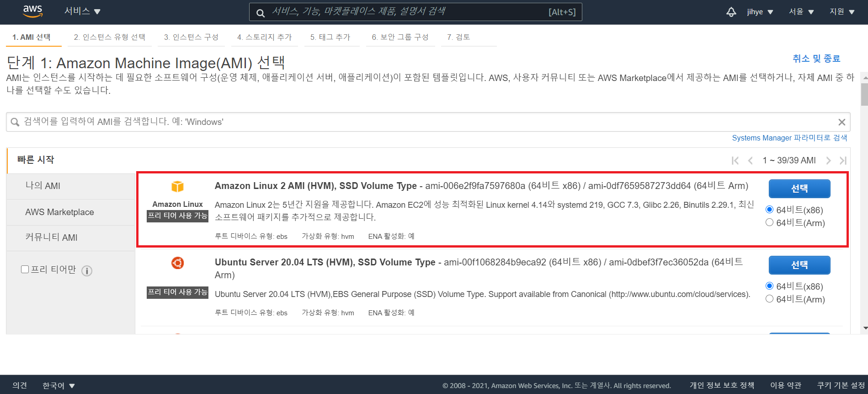868x394 pixels.
Task: Click the page vertical scrollbar thumb
Action: [x=864, y=95]
